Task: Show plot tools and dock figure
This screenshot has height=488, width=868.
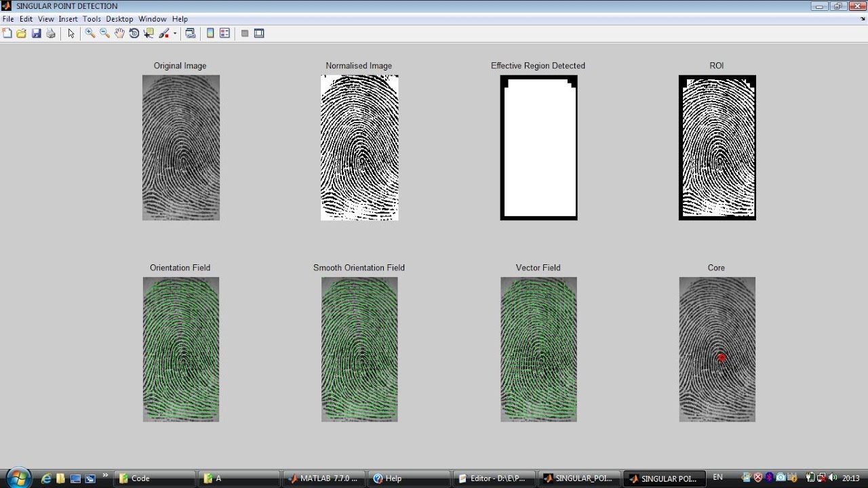Action: pyautogui.click(x=259, y=33)
